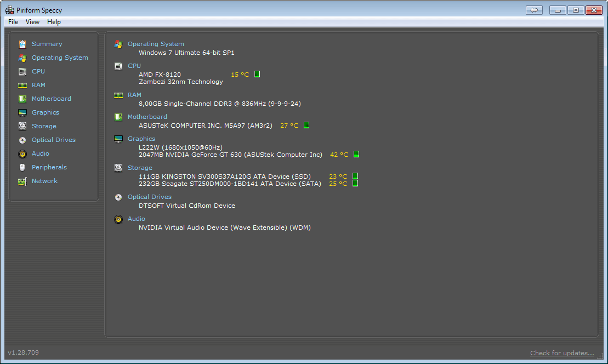Image resolution: width=608 pixels, height=364 pixels.
Task: Click the Peripherals mouse icon in sidebar
Action: (x=22, y=167)
